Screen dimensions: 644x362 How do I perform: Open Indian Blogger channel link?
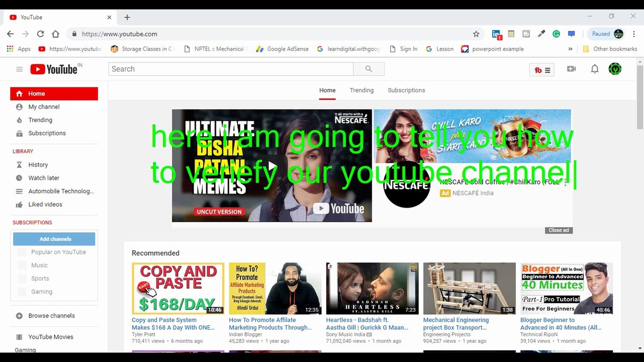point(246,334)
